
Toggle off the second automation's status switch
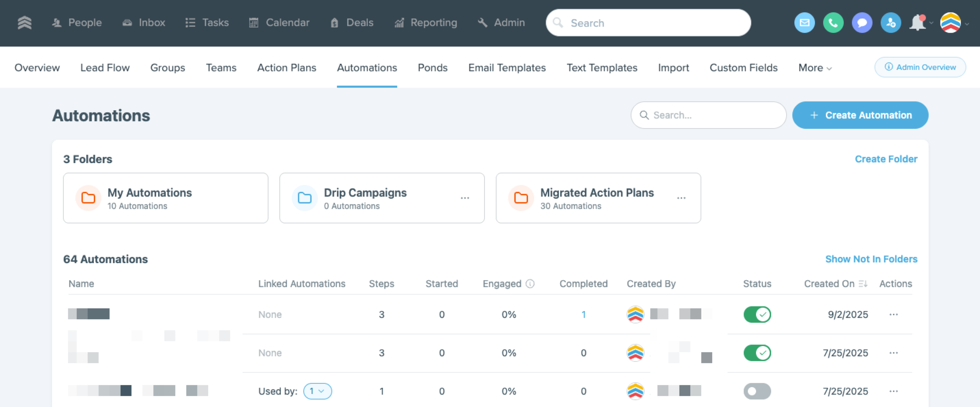(757, 353)
